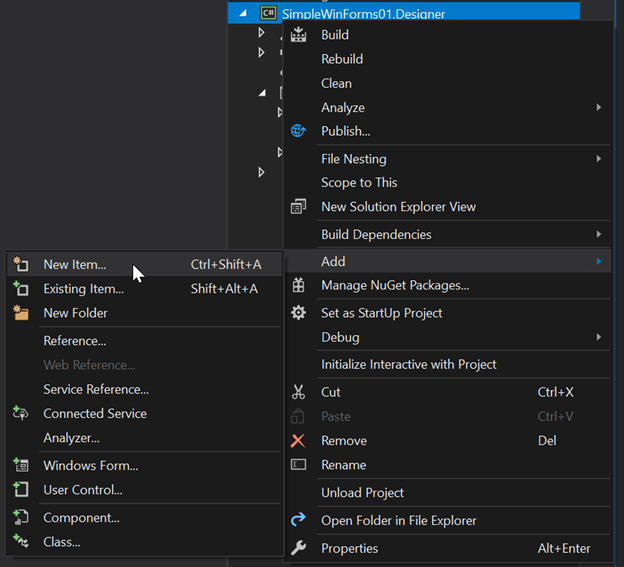The width and height of the screenshot is (624, 567).
Task: Select Build from the context menu
Action: 448,35
